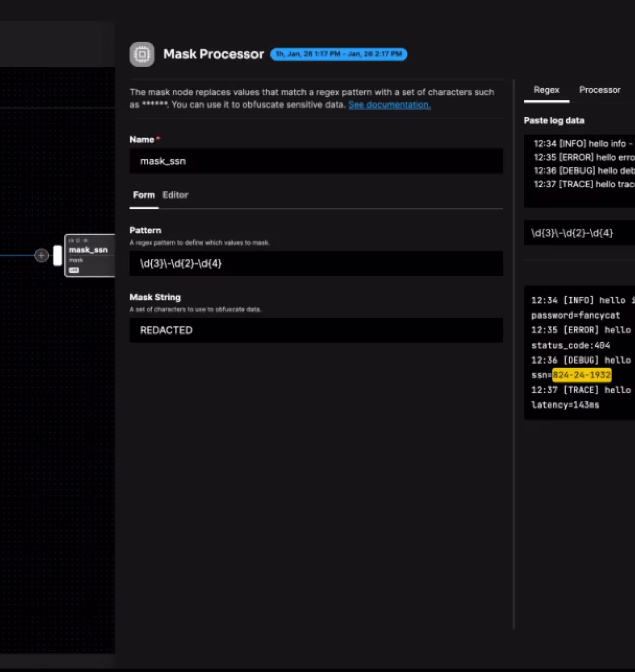The height and width of the screenshot is (672, 635).
Task: Click the Name field containing mask_ssn
Action: 316,161
